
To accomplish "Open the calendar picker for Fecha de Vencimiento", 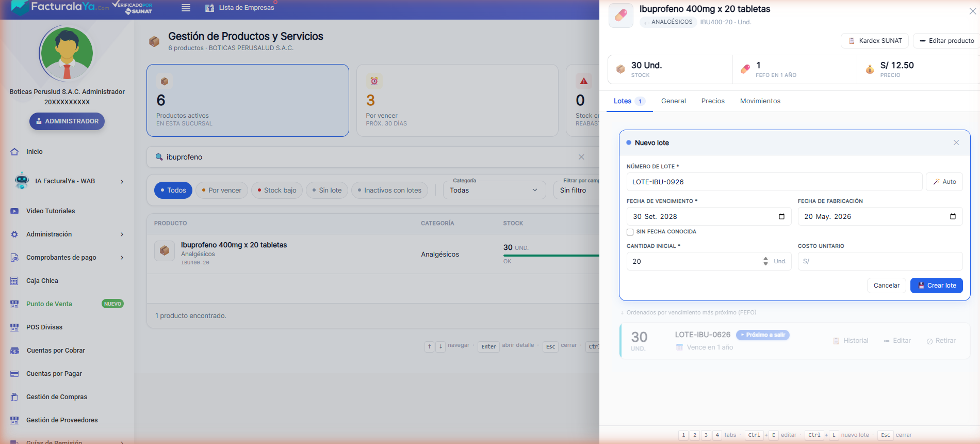I will point(781,216).
